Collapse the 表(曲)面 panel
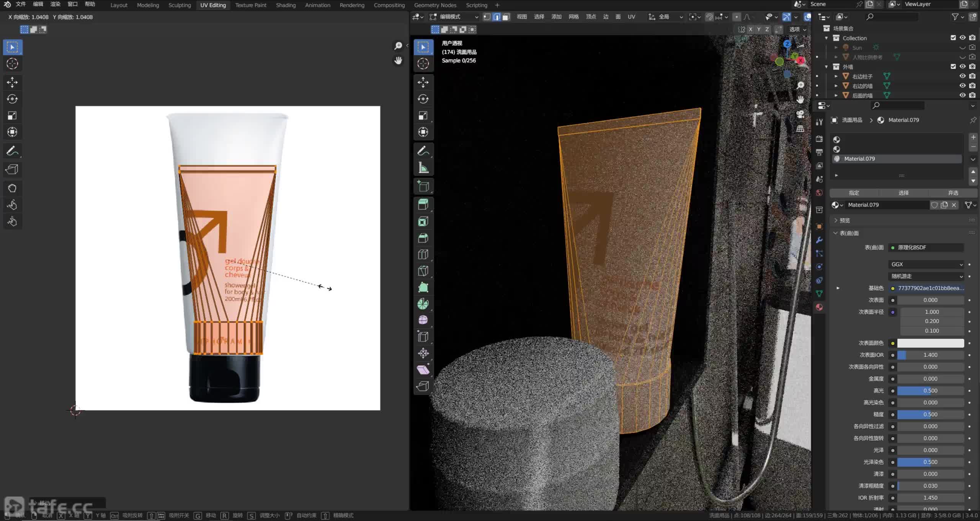 click(846, 233)
